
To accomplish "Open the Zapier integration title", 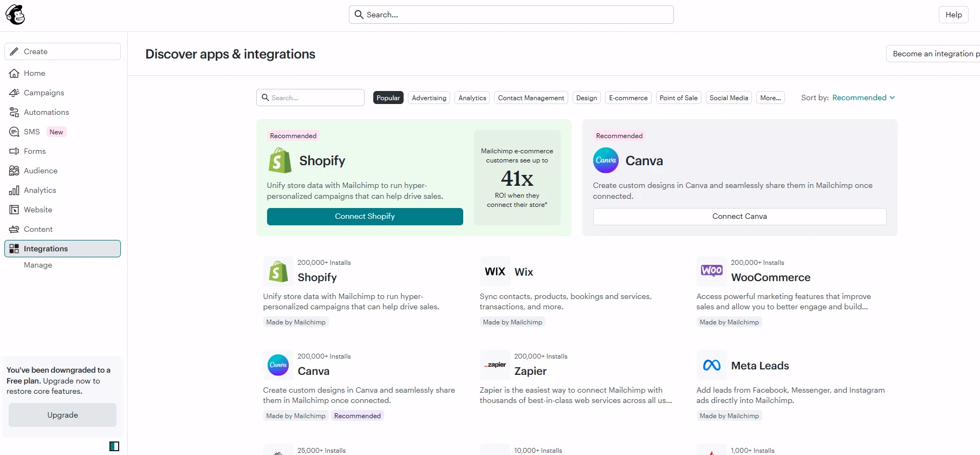I will point(530,371).
